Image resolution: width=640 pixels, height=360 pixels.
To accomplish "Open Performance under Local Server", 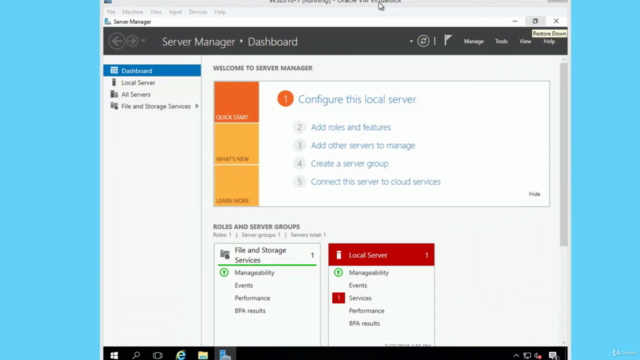I will (x=367, y=311).
